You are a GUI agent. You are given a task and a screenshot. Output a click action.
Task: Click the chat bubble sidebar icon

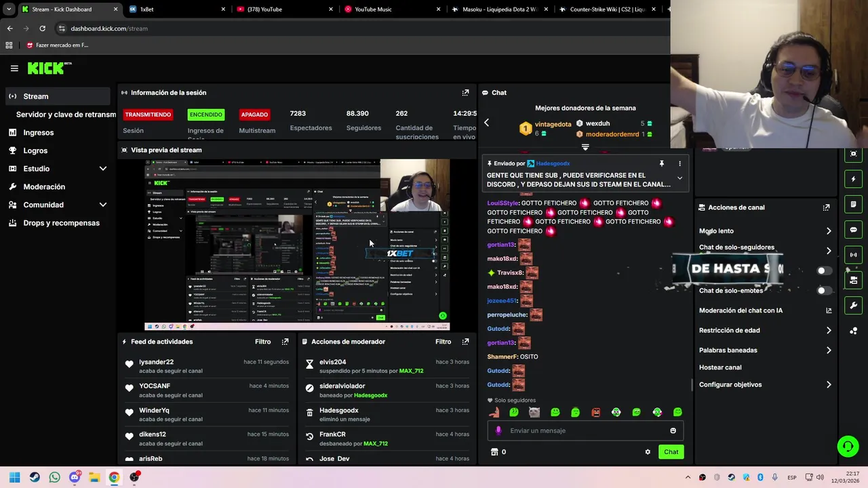tap(853, 230)
